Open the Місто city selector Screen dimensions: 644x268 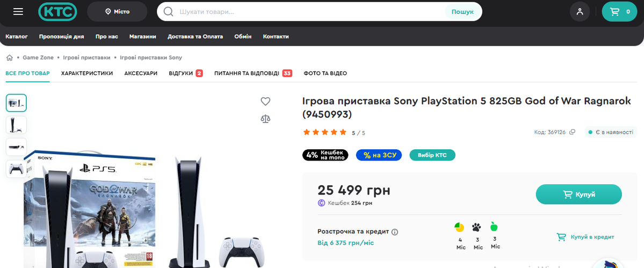point(117,11)
